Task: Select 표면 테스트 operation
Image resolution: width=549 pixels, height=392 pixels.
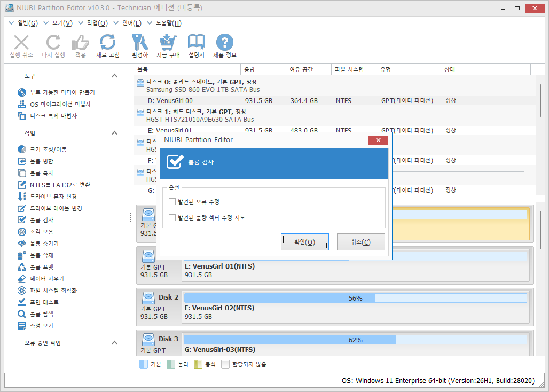Action: (x=38, y=302)
